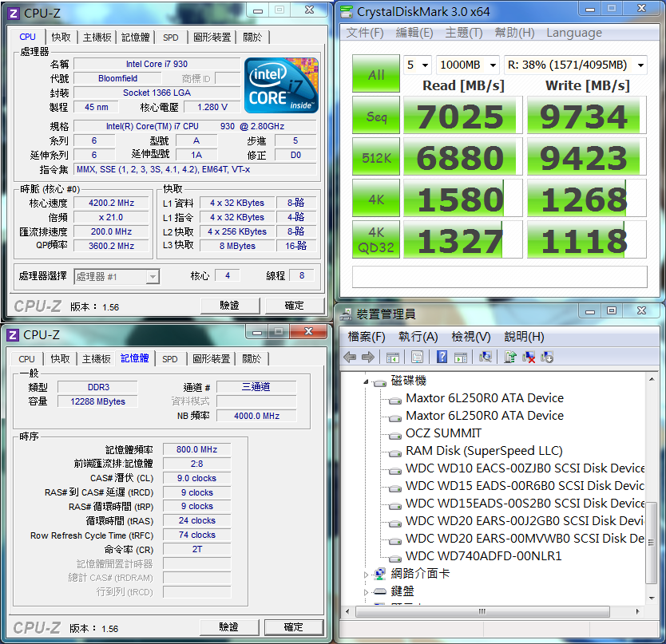Viewport: 666px width, 644px height.
Task: Click the 4K QD32 benchmark button
Action: tap(376, 239)
